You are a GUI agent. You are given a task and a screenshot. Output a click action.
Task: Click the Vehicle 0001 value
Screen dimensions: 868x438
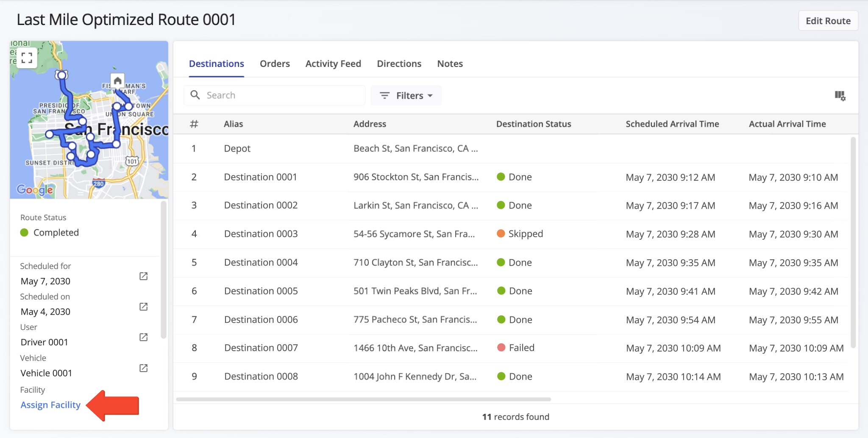click(46, 373)
